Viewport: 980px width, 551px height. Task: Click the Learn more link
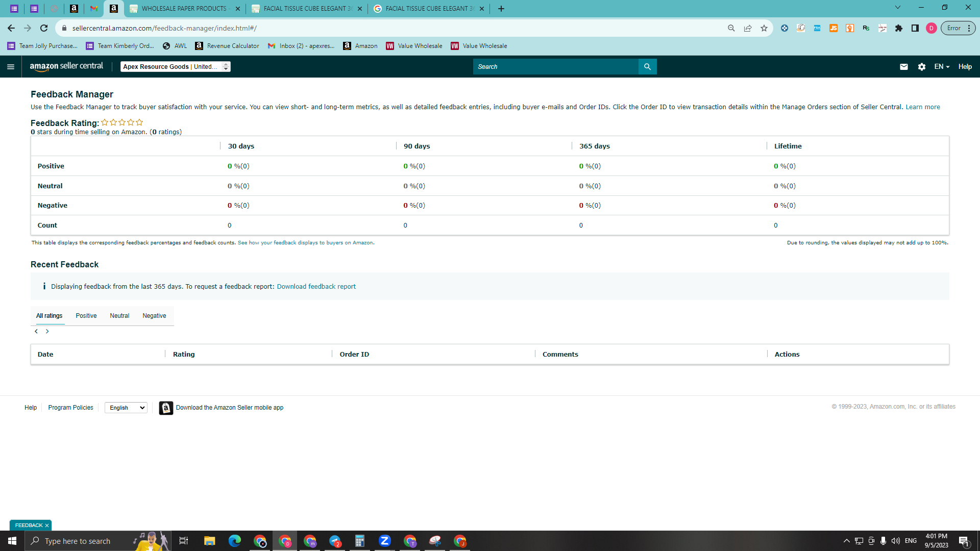point(923,107)
